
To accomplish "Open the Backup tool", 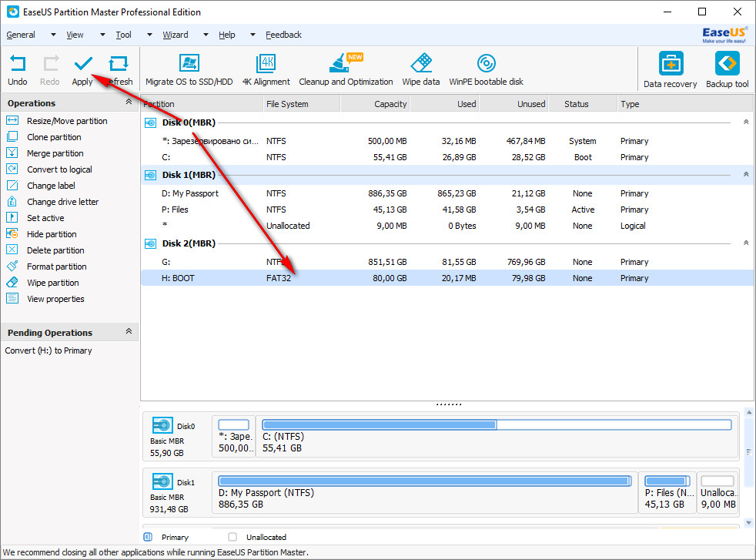I will 727,70.
